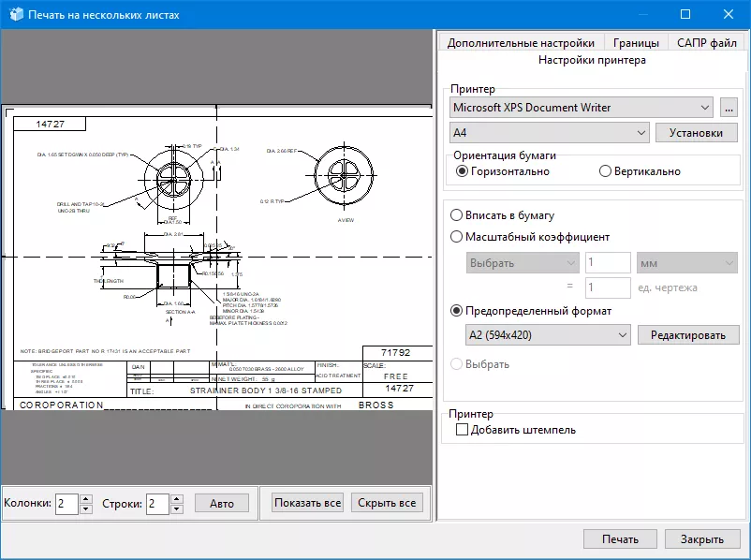This screenshot has height=560, width=751.
Task: Select the Масштабный коэффициент radio button
Action: click(x=458, y=237)
